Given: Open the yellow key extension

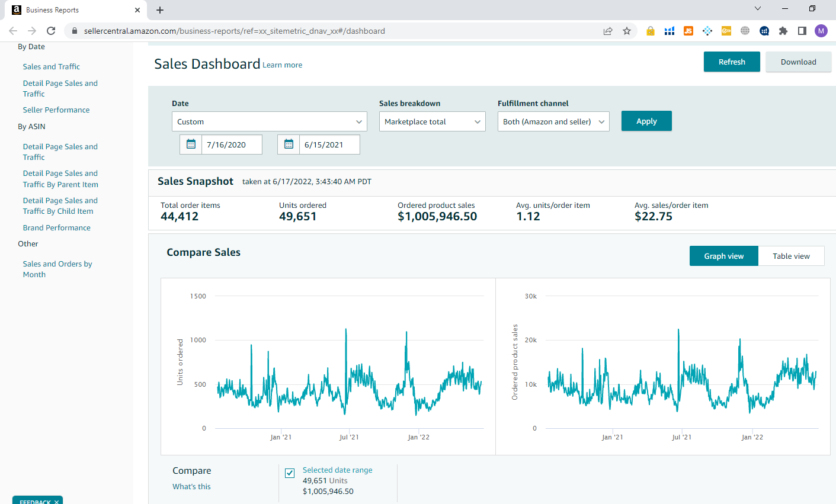Looking at the screenshot, I should point(726,31).
